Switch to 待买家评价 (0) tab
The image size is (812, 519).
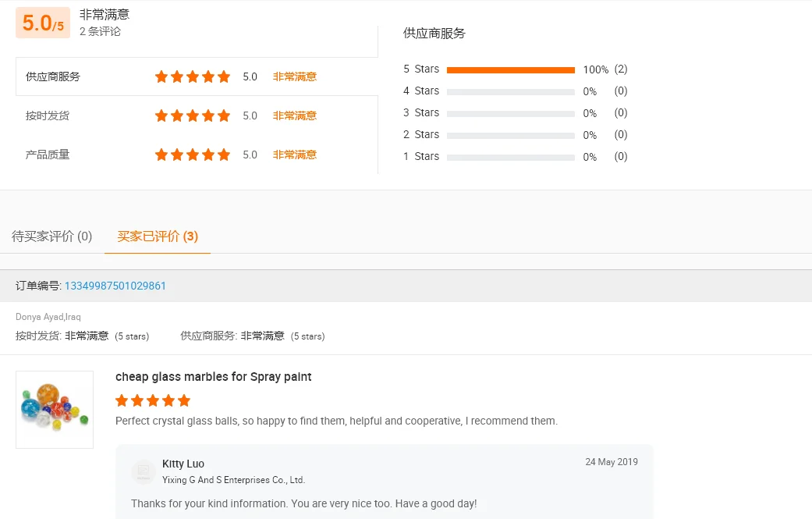pos(52,236)
